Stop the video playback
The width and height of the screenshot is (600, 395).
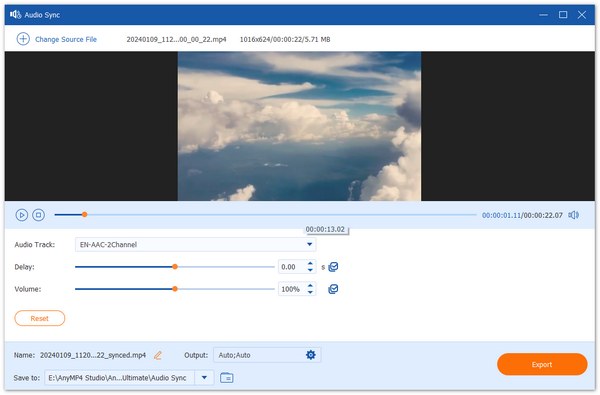coord(38,215)
